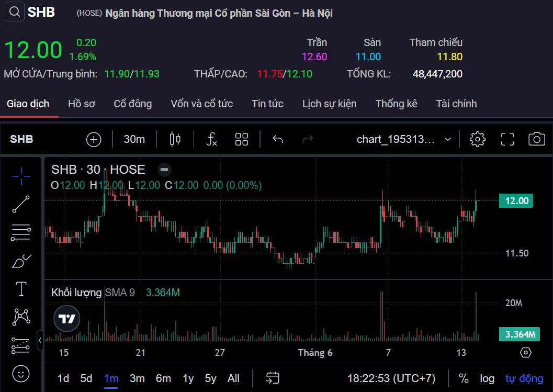Take a chart snapshot with camera icon
Image resolution: width=553 pixels, height=392 pixels.
tap(536, 139)
